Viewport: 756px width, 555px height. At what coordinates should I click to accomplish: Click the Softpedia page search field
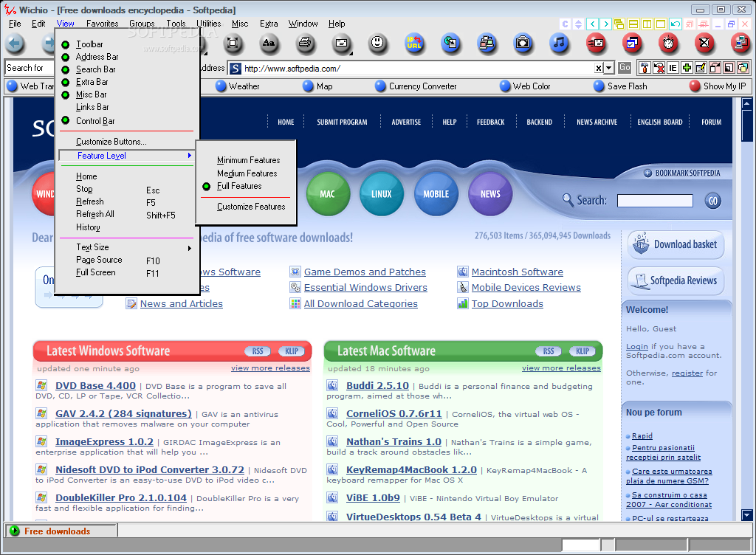pos(655,201)
